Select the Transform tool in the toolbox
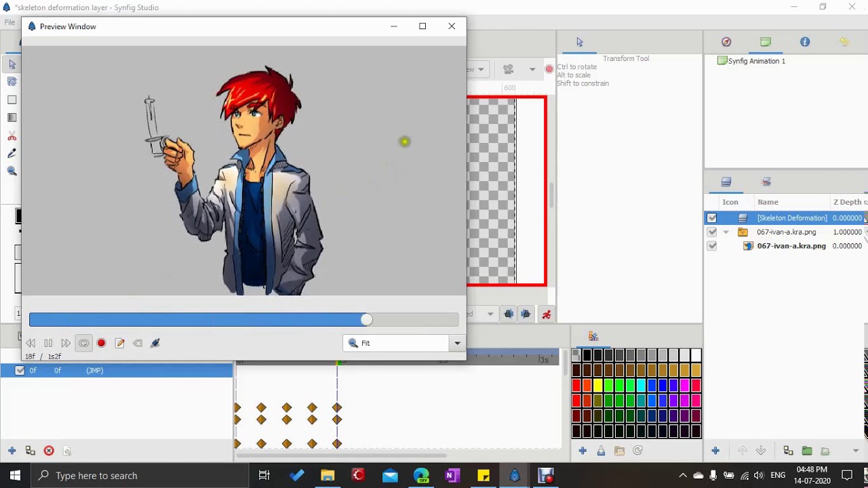 tap(12, 64)
